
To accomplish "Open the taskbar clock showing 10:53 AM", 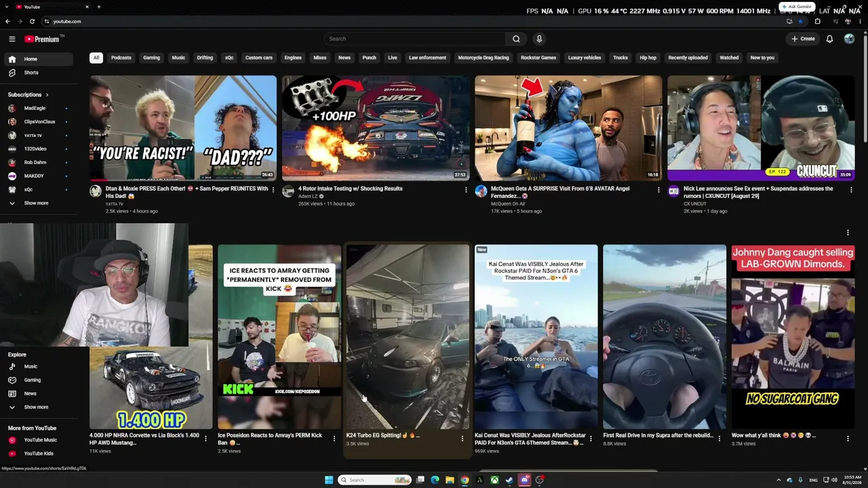I will pyautogui.click(x=851, y=480).
